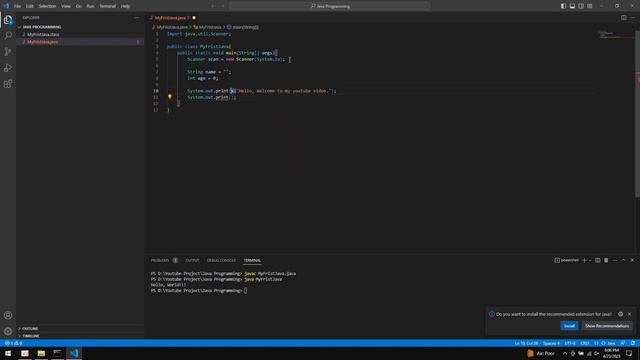
Task: Dismiss the Java extension notification
Action: click(x=629, y=314)
